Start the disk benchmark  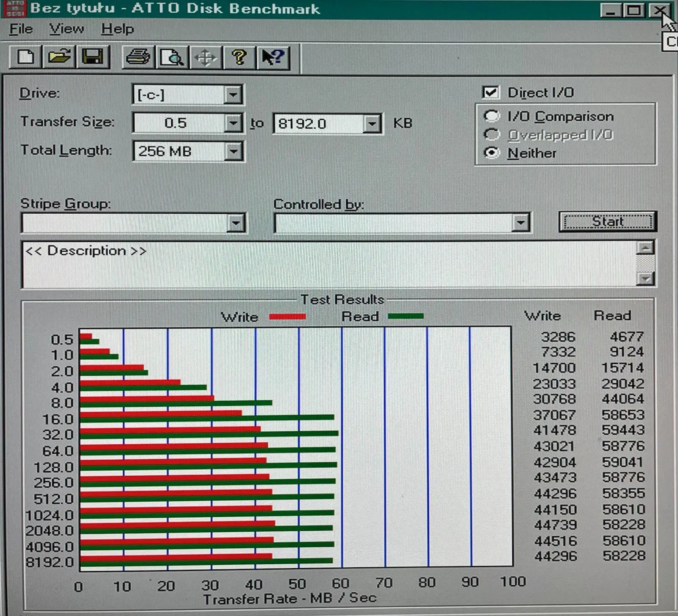coord(608,222)
